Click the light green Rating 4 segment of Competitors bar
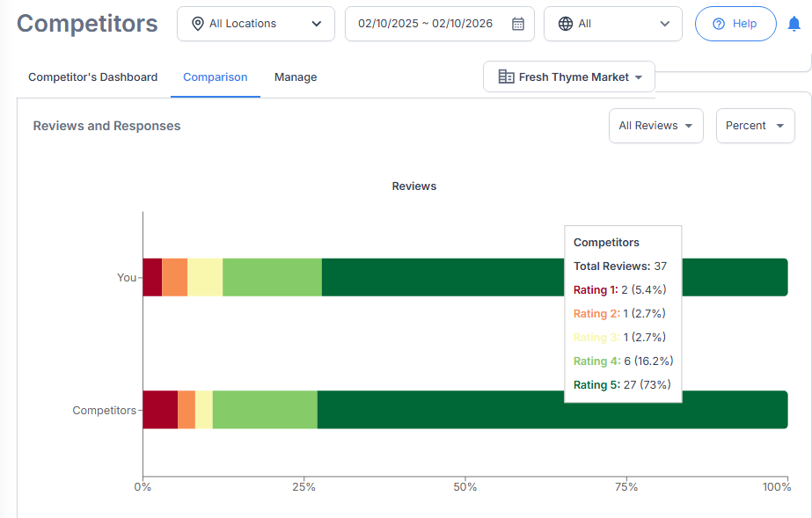 (x=265, y=410)
